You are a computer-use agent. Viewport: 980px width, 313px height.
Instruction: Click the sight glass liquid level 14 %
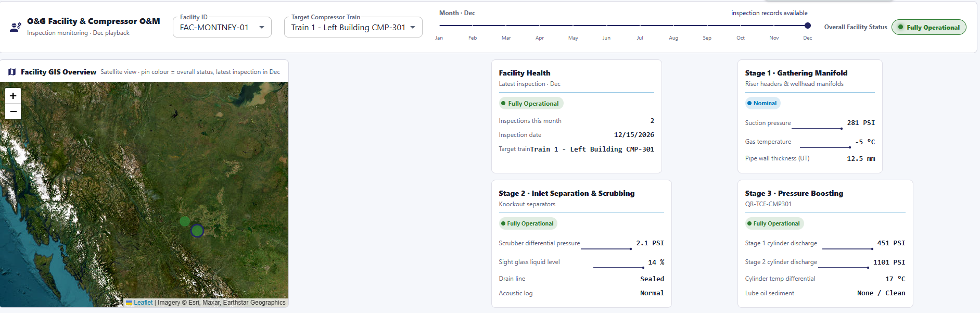656,262
